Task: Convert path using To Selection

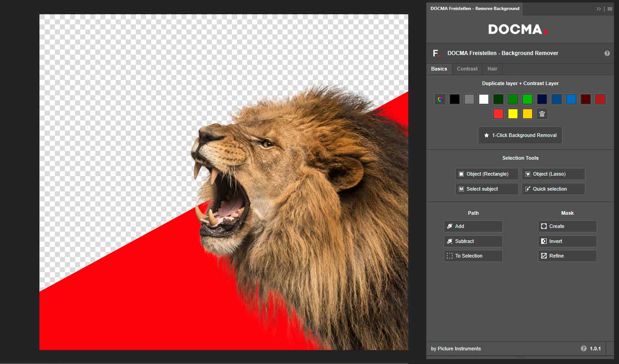Action: point(473,256)
